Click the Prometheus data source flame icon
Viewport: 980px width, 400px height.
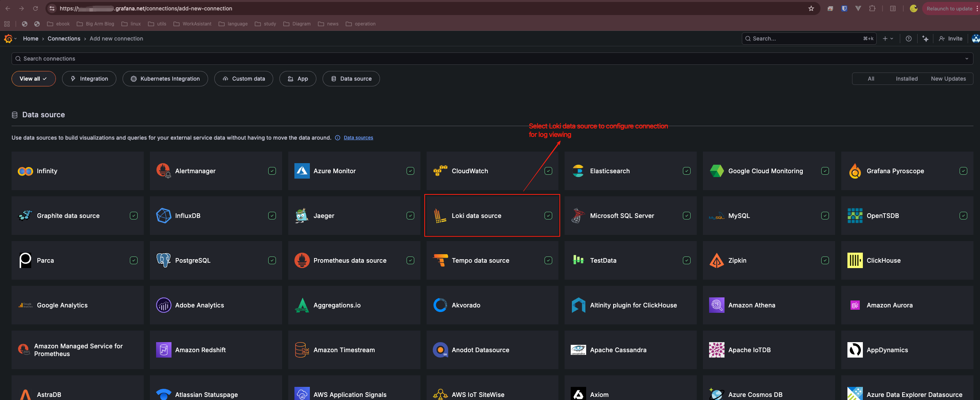click(302, 261)
